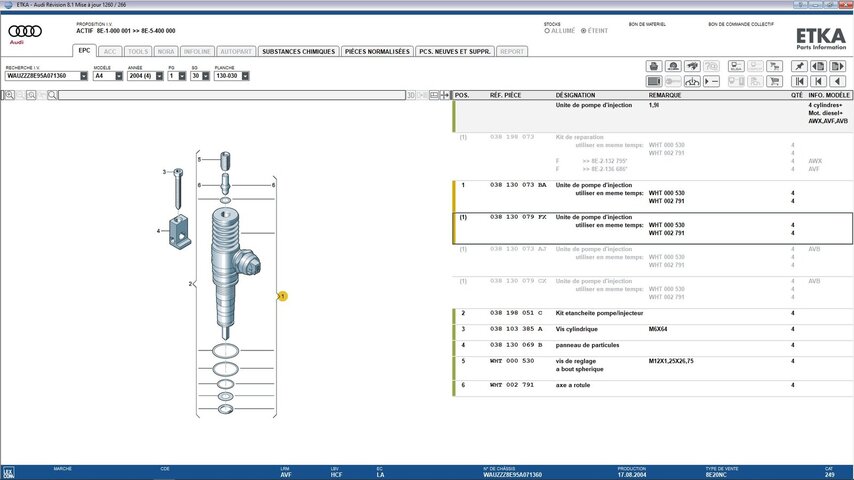
Task: Click the arrow-and-dash toolbar icon
Action: [x=711, y=81]
